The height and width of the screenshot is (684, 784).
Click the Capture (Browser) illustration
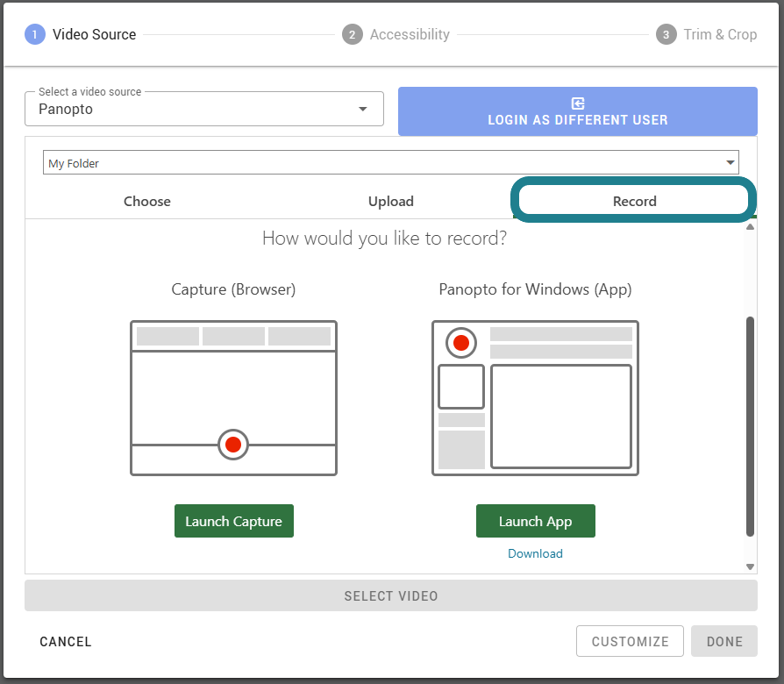coord(233,398)
